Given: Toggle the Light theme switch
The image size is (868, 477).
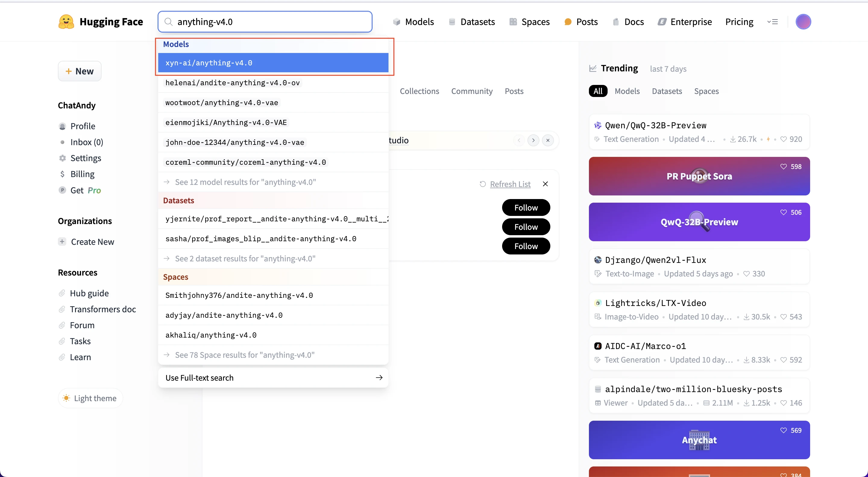Looking at the screenshot, I should [90, 398].
